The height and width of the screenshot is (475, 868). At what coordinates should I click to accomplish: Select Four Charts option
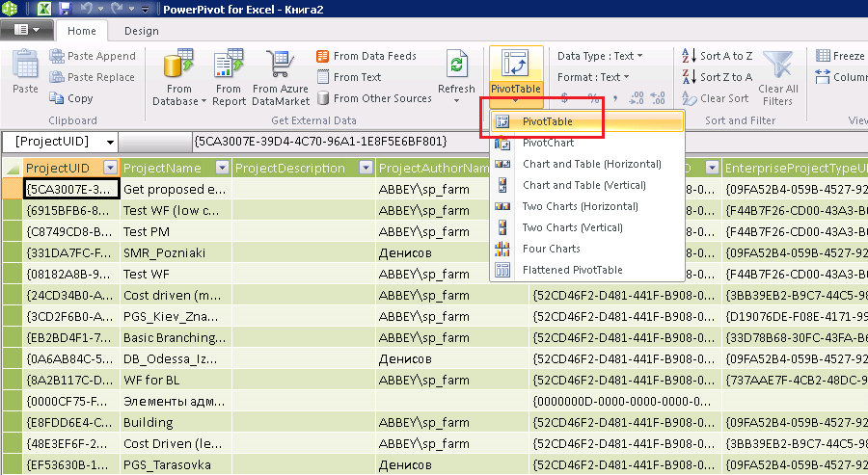pos(587,249)
